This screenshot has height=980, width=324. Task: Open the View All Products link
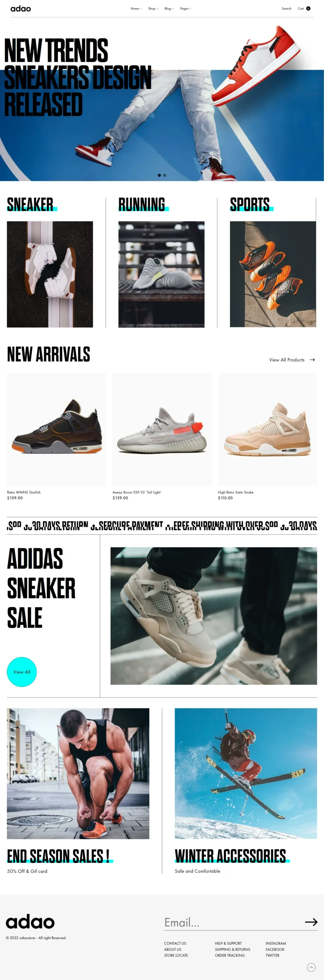[287, 360]
